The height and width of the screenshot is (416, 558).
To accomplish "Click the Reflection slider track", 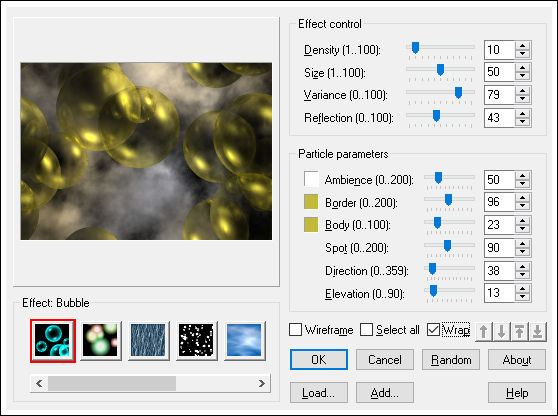I will pyautogui.click(x=440, y=115).
